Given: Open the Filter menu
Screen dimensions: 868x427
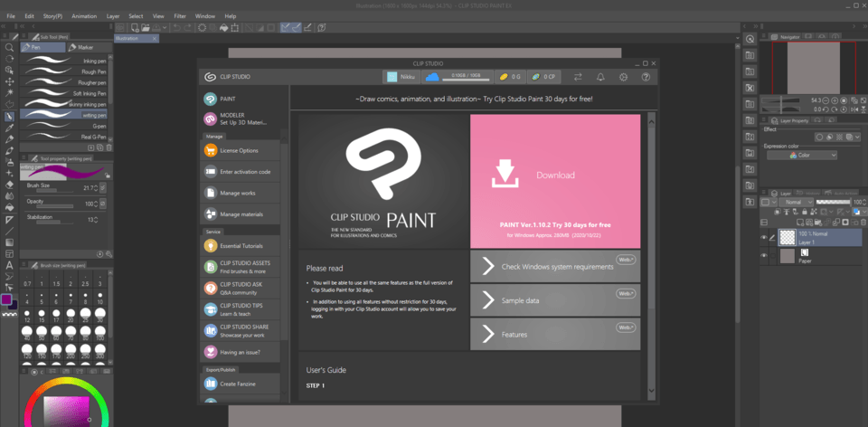Looking at the screenshot, I should [180, 16].
